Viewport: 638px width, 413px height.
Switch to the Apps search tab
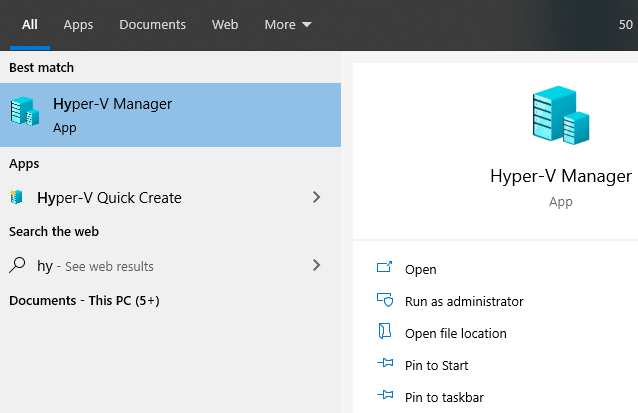tap(78, 25)
